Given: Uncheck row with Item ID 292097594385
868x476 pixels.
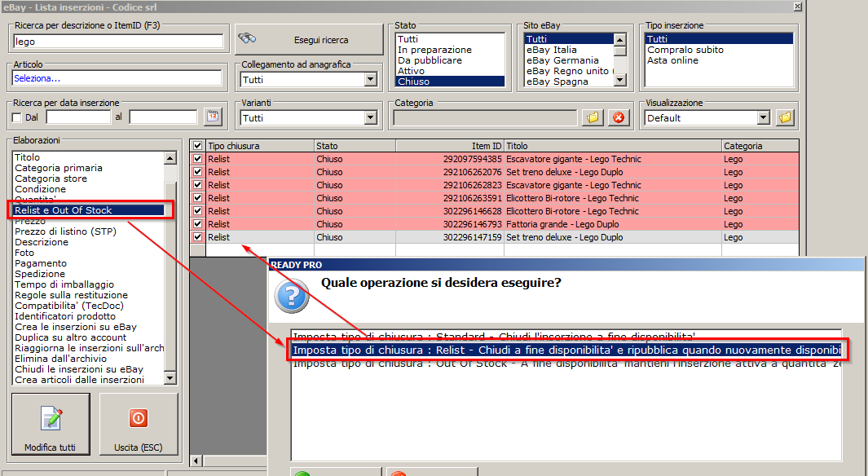Looking at the screenshot, I should (x=197, y=159).
